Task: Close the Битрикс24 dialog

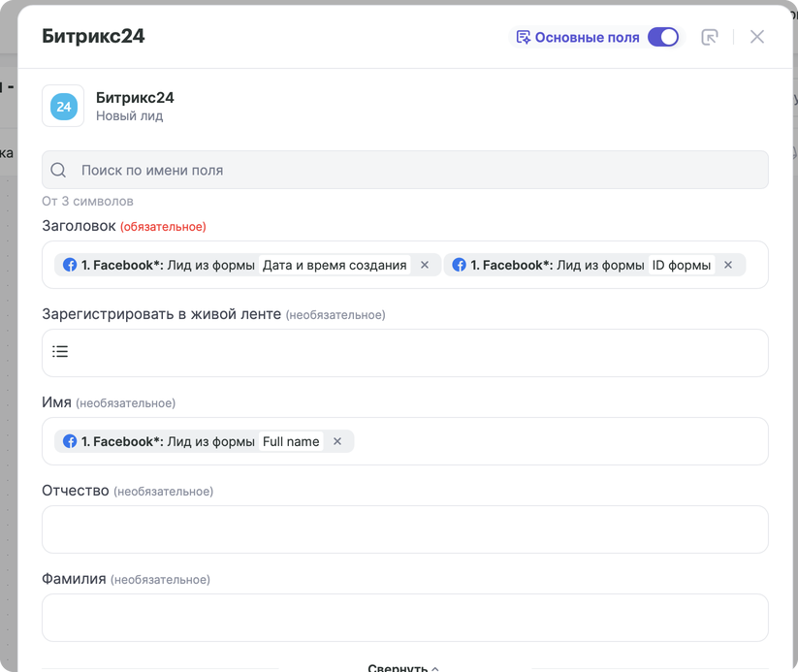Action: tap(756, 37)
